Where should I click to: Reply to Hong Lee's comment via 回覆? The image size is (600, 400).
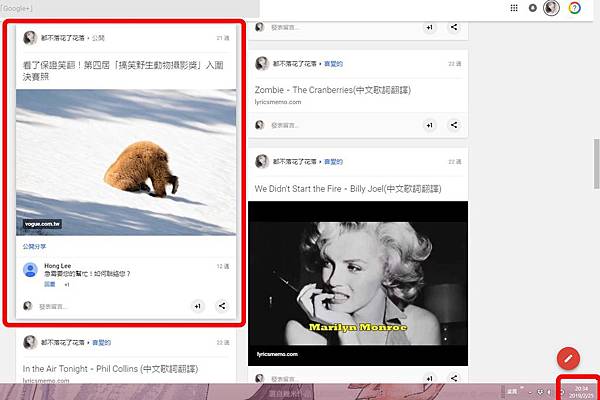(x=50, y=284)
